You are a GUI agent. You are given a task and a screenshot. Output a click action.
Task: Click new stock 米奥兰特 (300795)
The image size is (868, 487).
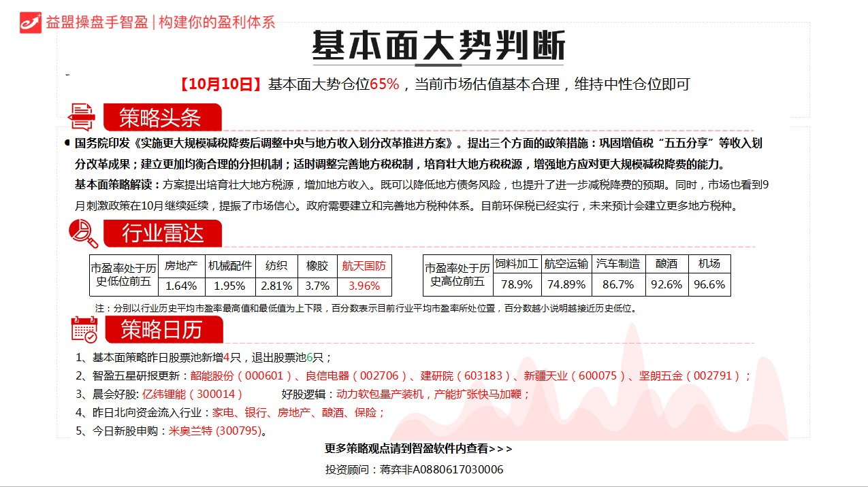pos(214,431)
